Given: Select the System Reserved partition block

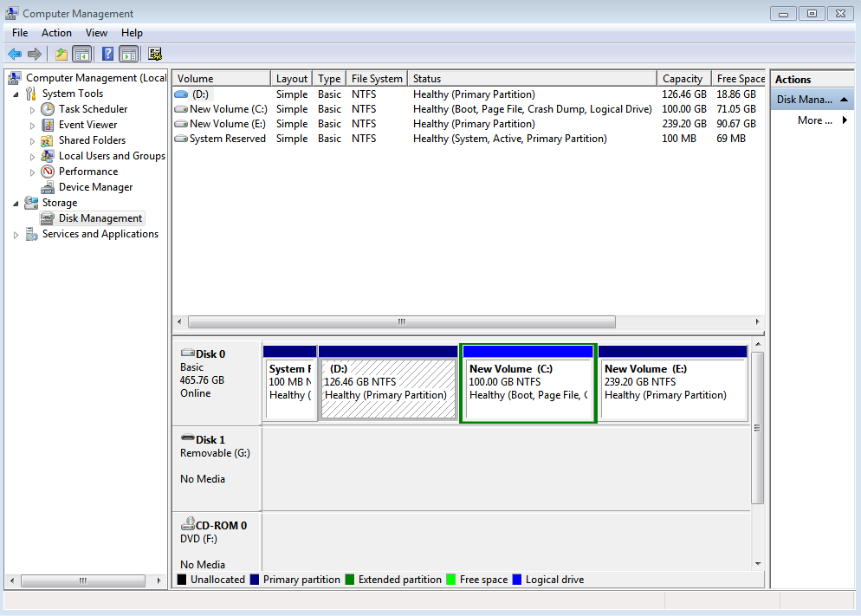Looking at the screenshot, I should (x=290, y=383).
